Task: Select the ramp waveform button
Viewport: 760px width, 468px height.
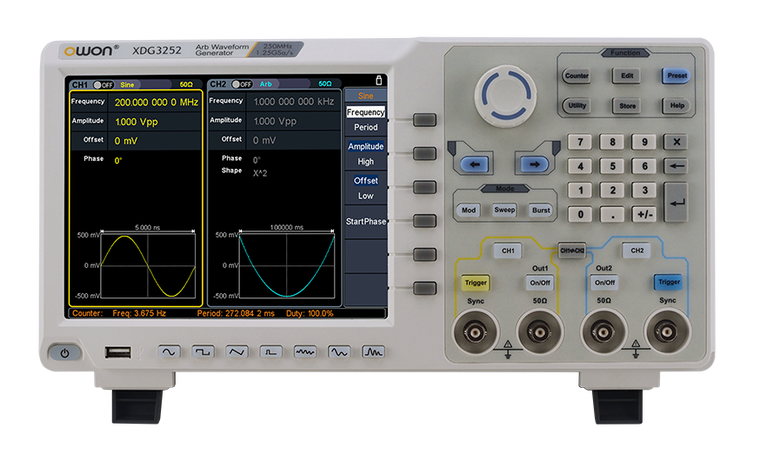Action: pos(237,352)
